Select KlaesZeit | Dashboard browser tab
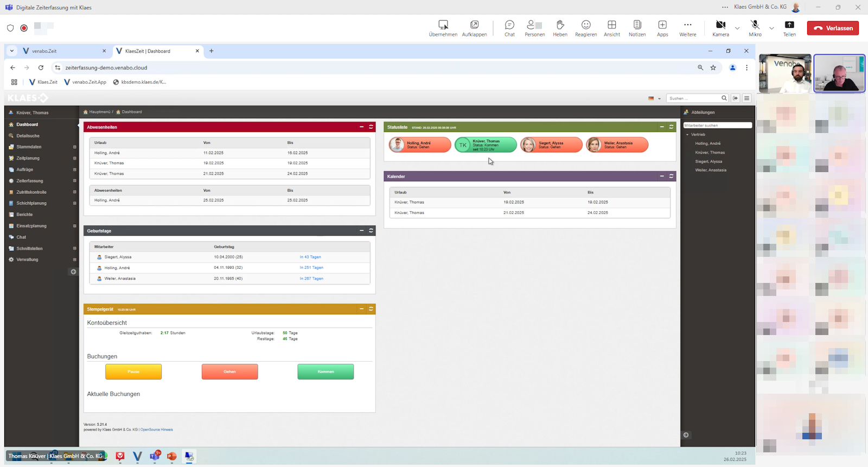868x467 pixels. tap(158, 51)
